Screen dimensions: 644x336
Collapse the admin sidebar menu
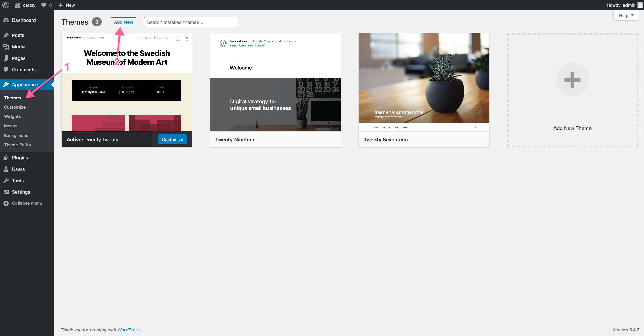[27, 203]
